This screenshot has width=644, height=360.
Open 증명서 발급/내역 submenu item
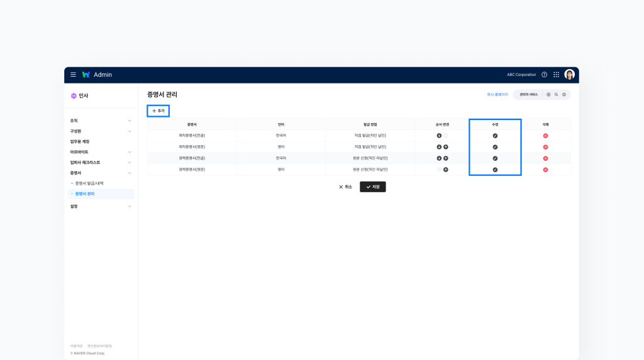(89, 183)
